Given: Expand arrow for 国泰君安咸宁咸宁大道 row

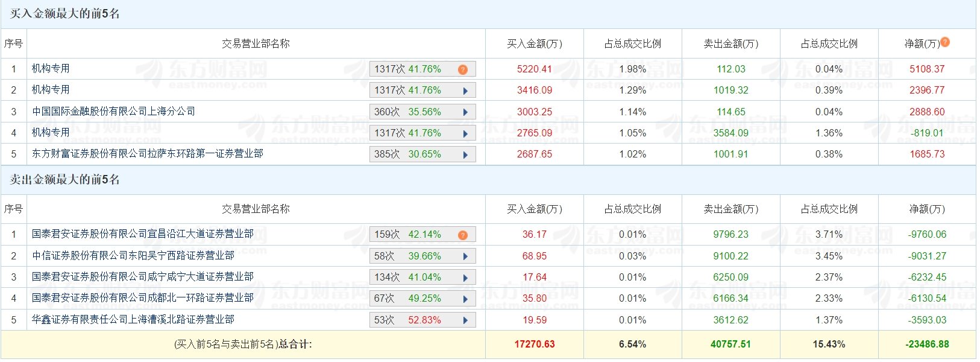Looking at the screenshot, I should coord(465,278).
